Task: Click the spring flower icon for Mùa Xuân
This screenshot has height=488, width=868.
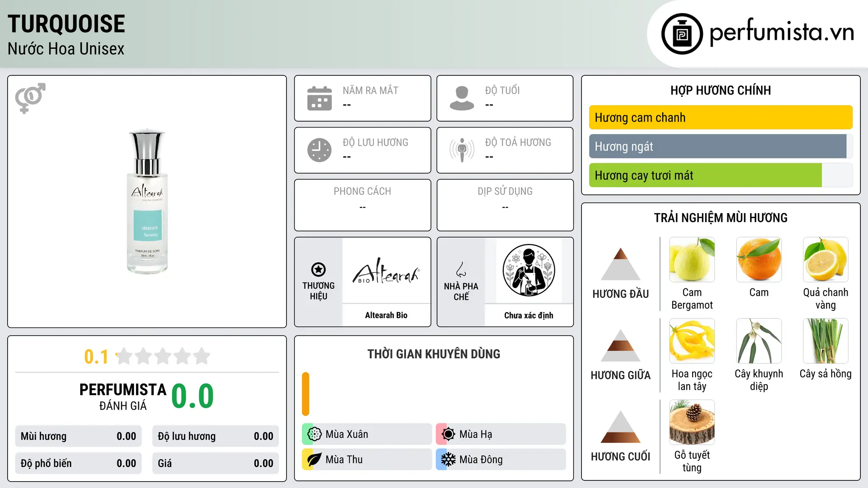Action: point(314,434)
